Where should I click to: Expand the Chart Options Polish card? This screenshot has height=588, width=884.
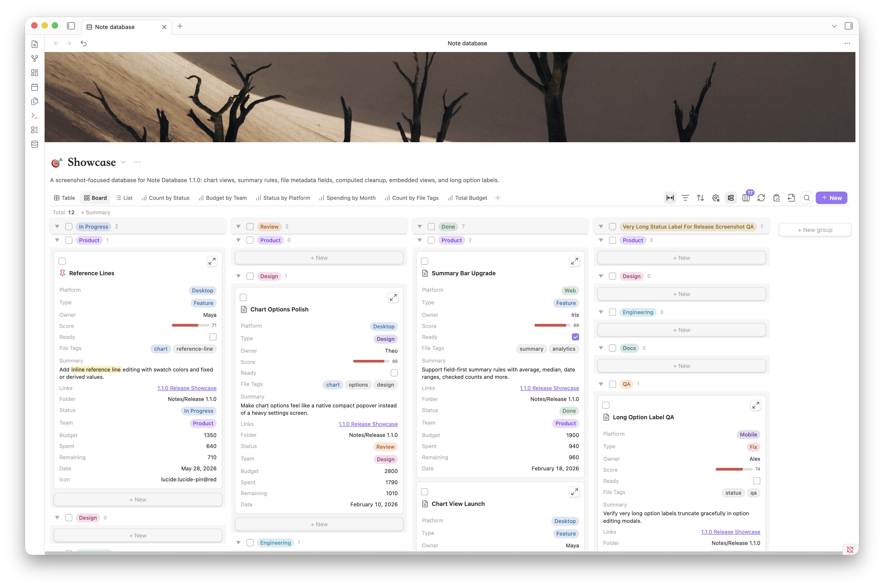pos(393,297)
